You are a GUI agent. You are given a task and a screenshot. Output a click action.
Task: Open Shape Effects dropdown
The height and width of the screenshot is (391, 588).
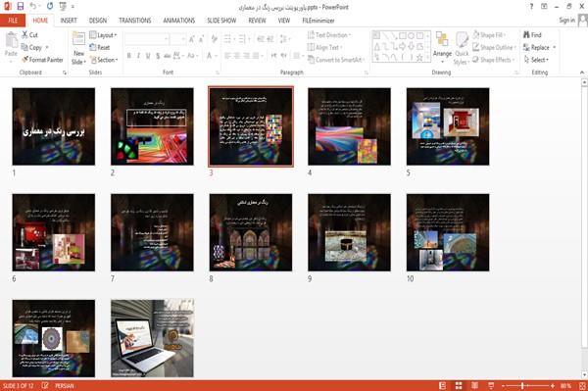494,60
